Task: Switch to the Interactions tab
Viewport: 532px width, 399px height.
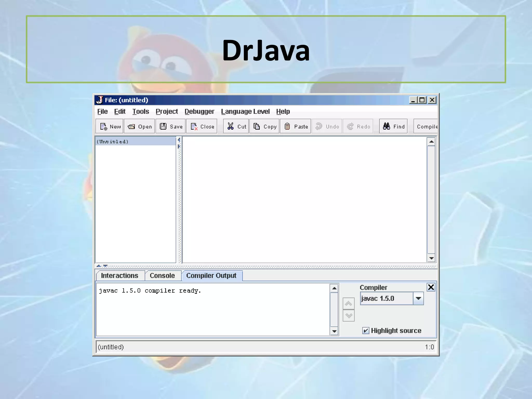Action: (120, 276)
